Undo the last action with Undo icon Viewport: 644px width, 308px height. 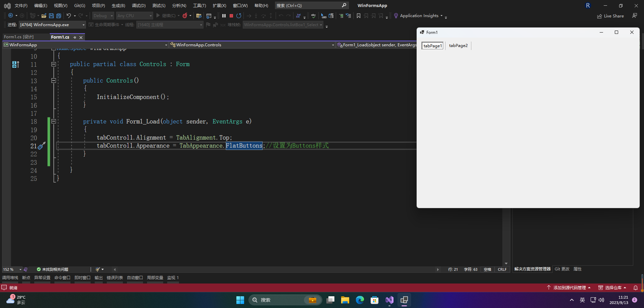tap(68, 15)
